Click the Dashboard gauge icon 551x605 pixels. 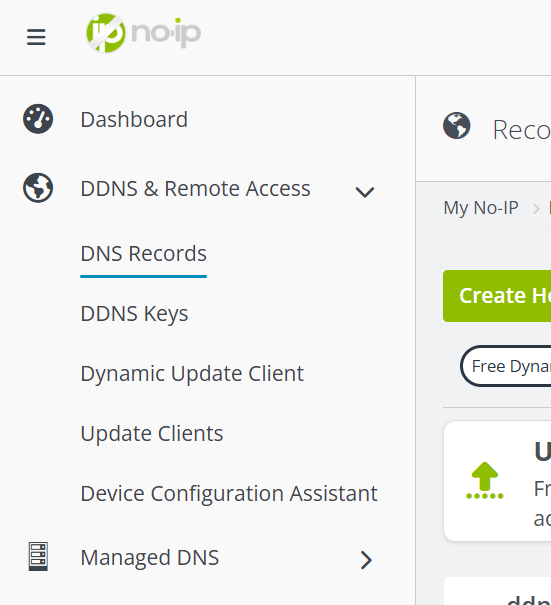click(38, 119)
